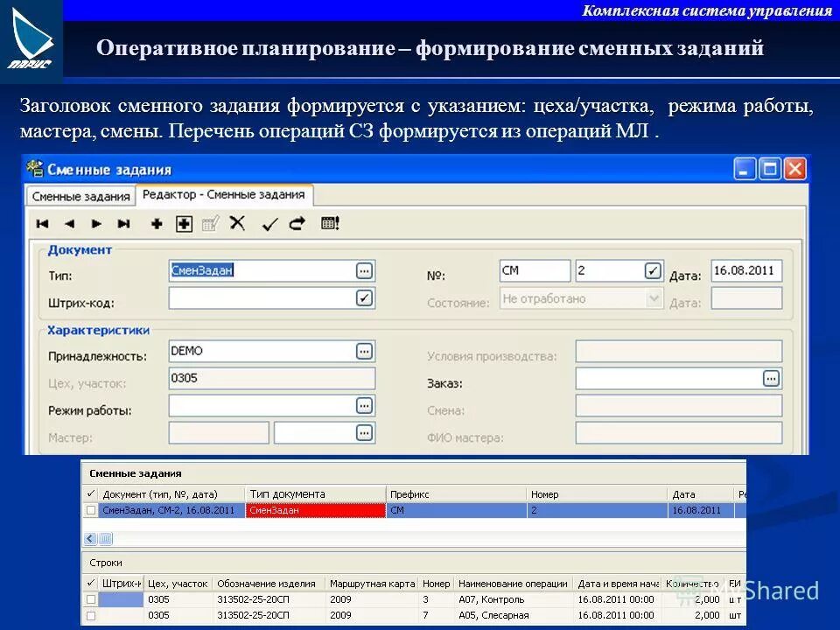Open lookup for Тип field

click(x=364, y=271)
